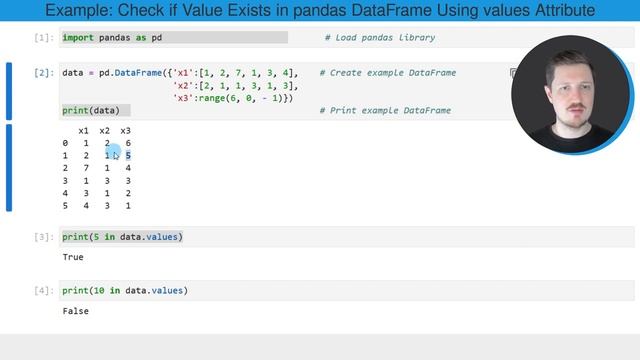Click the 'x2':[2, 1, 1, 3, 1, 3] code line
The height and width of the screenshot is (360, 640).
click(x=236, y=86)
